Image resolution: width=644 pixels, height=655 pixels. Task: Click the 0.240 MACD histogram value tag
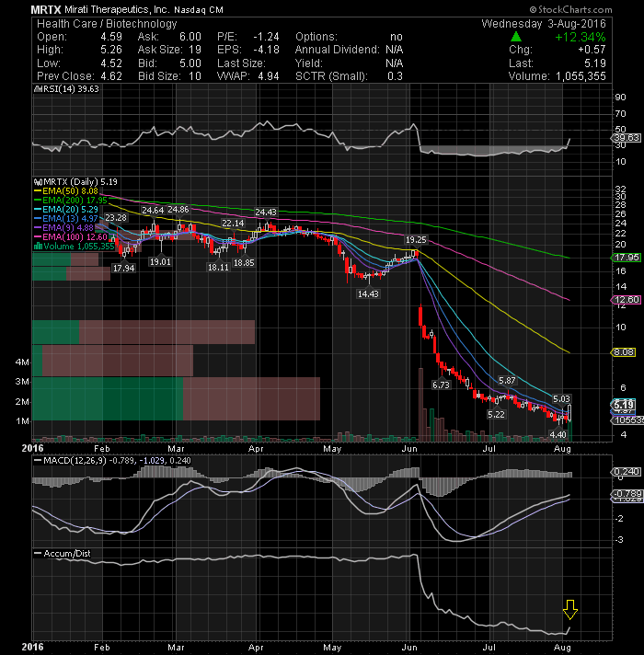point(627,472)
